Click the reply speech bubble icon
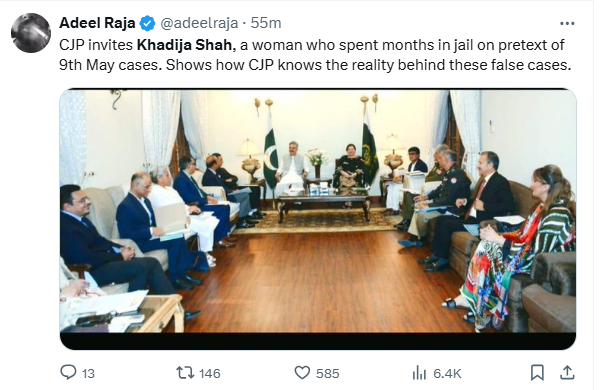Viewport: 611px width, 390px height. pyautogui.click(x=68, y=372)
